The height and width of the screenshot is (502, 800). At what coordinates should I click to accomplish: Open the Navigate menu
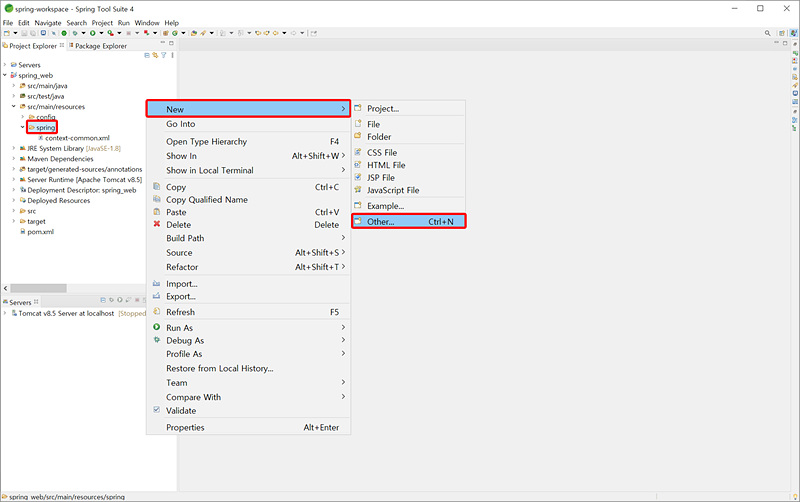pos(48,23)
